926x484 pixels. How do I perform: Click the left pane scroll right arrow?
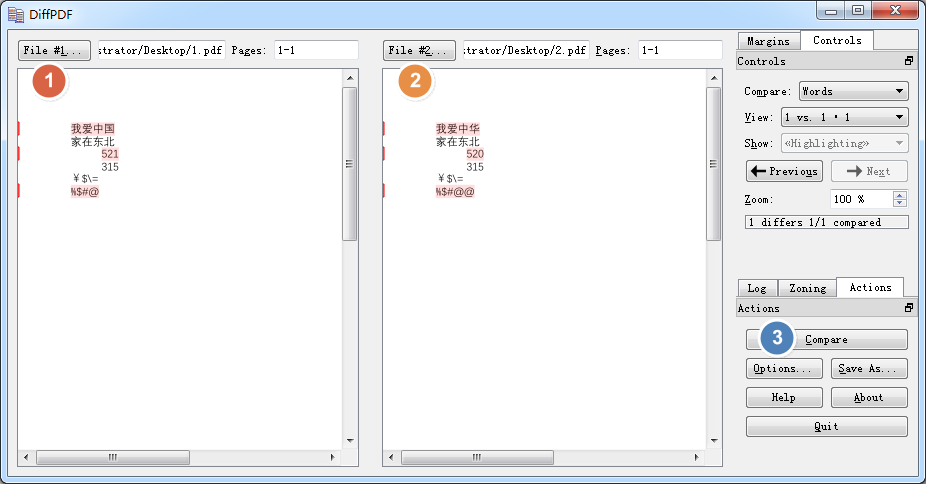333,457
